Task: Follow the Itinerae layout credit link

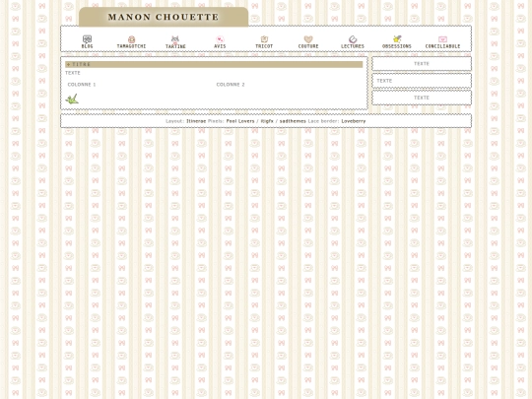Action: 196,121
